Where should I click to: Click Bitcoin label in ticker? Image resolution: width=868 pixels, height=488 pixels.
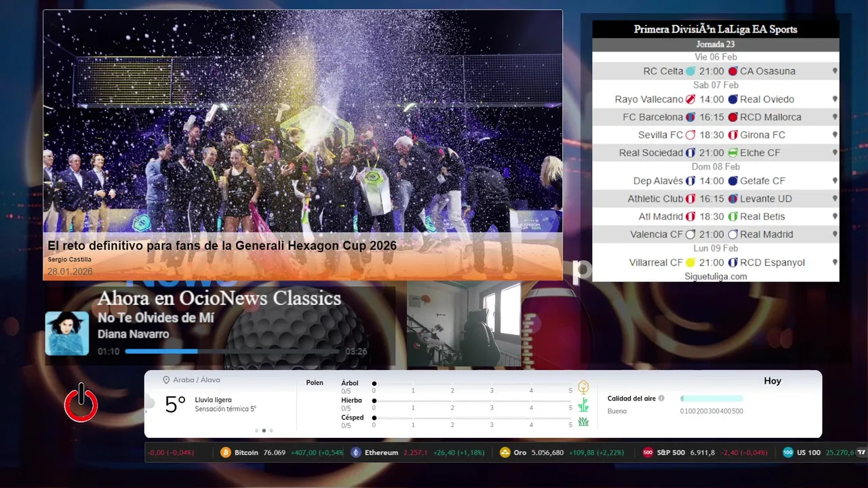coord(246,453)
